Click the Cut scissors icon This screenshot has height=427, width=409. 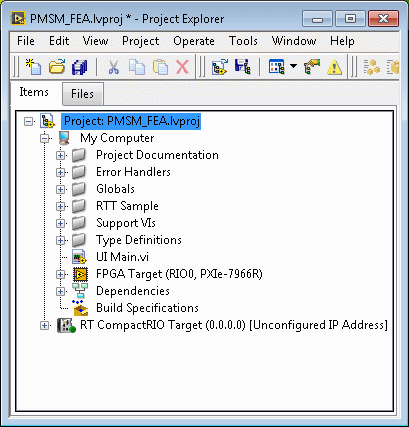(114, 67)
